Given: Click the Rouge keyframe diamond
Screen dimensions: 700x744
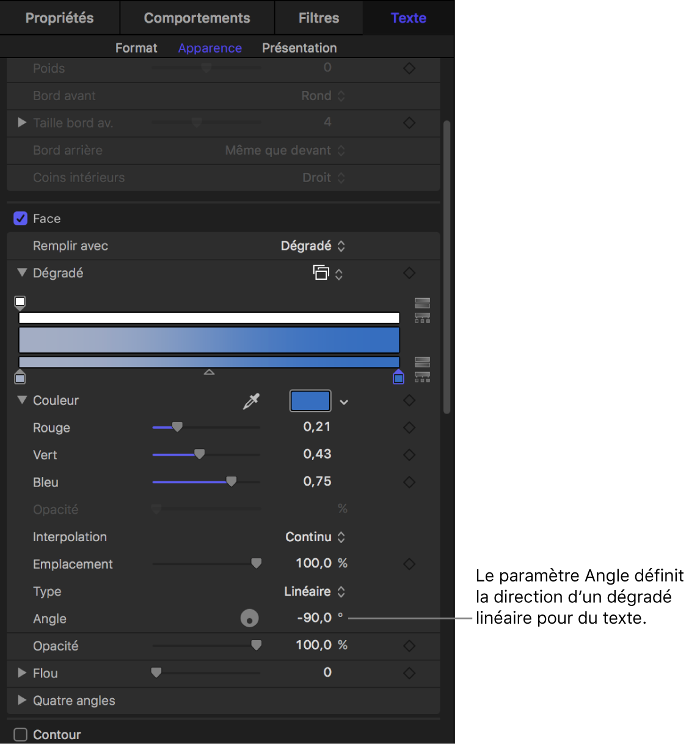Looking at the screenshot, I should [409, 428].
